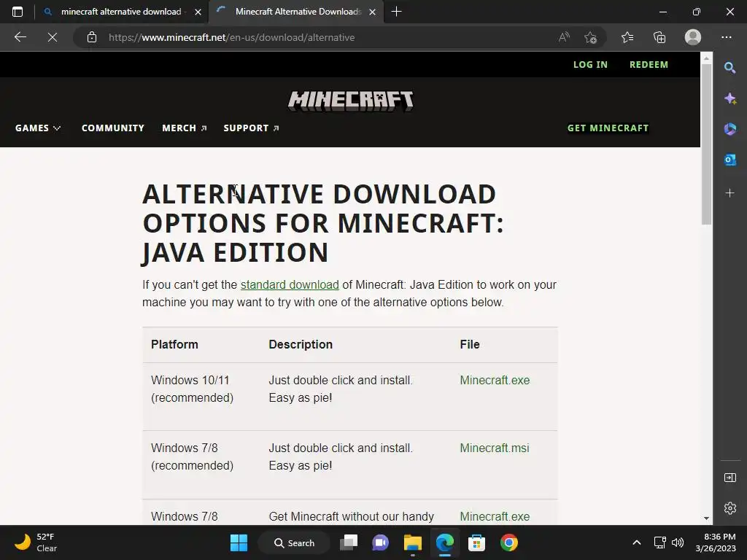This screenshot has width=747, height=560.
Task: Click the GET MINECRAFT button
Action: point(608,128)
